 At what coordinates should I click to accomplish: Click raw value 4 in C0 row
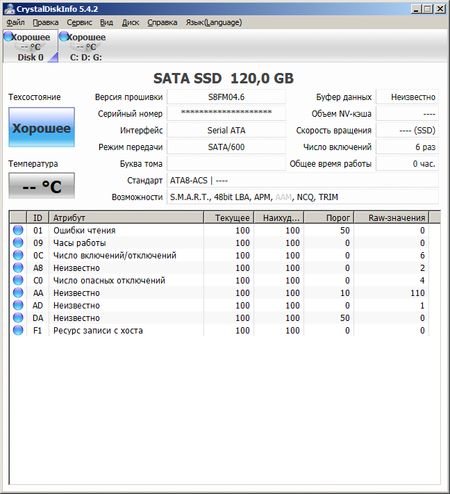pyautogui.click(x=422, y=280)
